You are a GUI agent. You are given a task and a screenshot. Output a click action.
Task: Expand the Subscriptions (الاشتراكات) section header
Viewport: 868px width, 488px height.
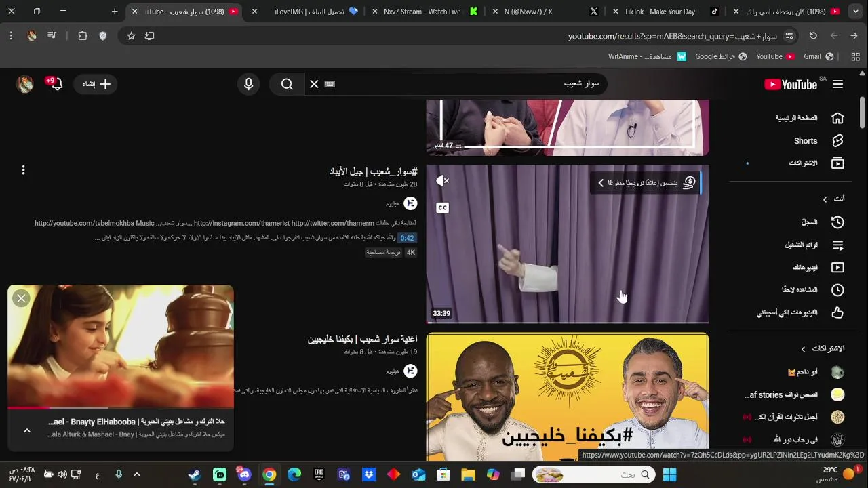click(x=822, y=348)
